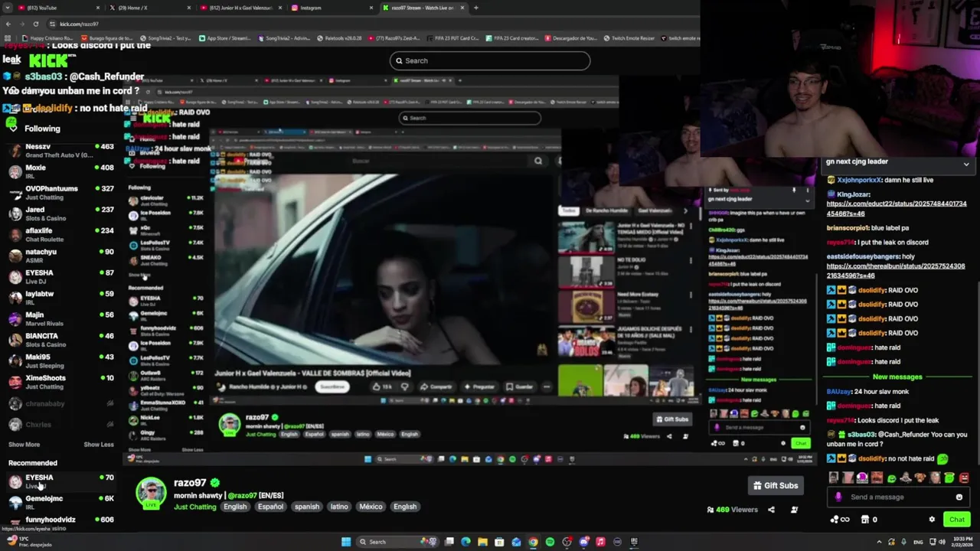Open Nesszv channel in Following list
Viewport: 980px width, 551px height.
61,150
